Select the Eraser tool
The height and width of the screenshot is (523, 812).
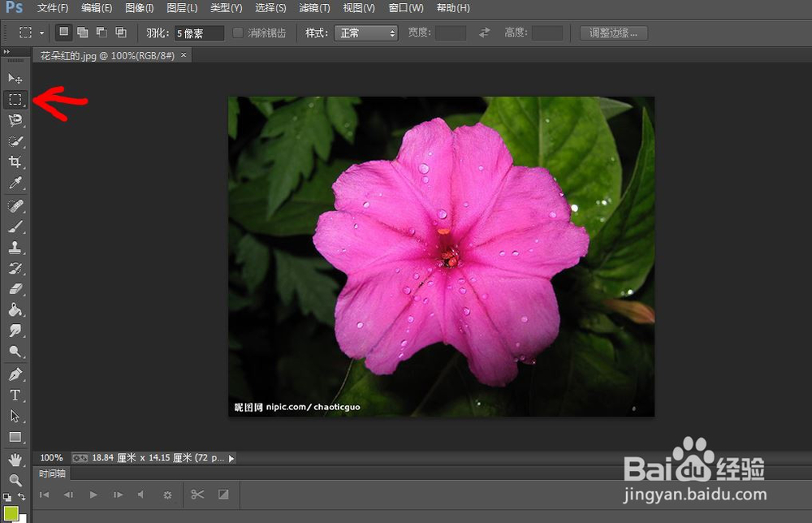tap(15, 289)
